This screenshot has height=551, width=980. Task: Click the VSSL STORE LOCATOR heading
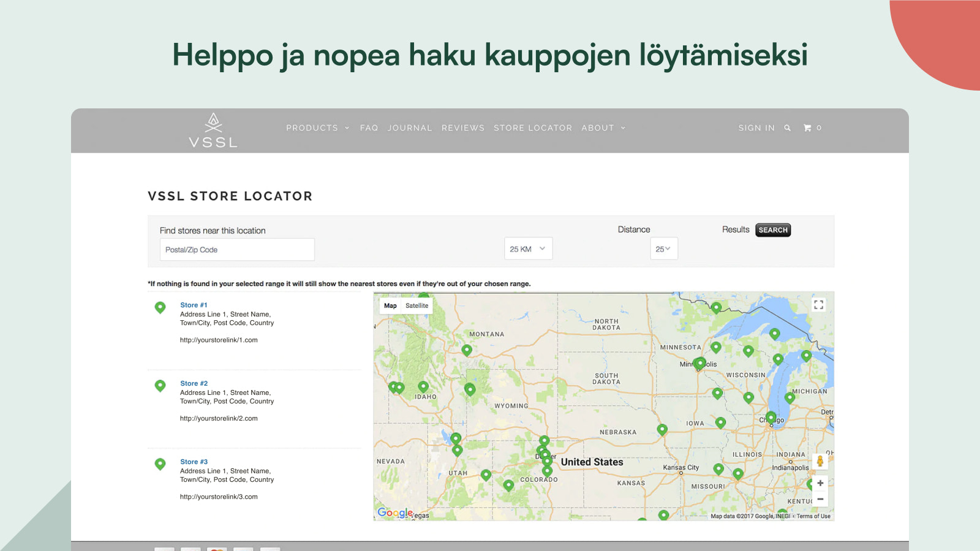pos(230,196)
